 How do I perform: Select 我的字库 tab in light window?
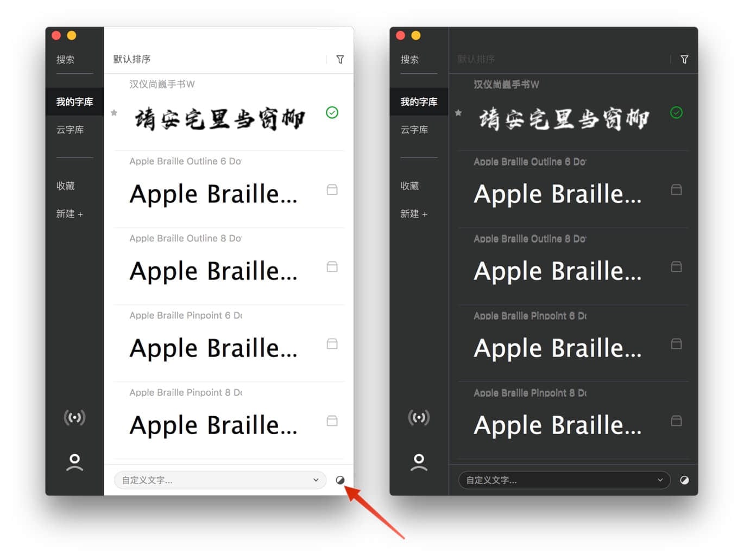tap(74, 102)
